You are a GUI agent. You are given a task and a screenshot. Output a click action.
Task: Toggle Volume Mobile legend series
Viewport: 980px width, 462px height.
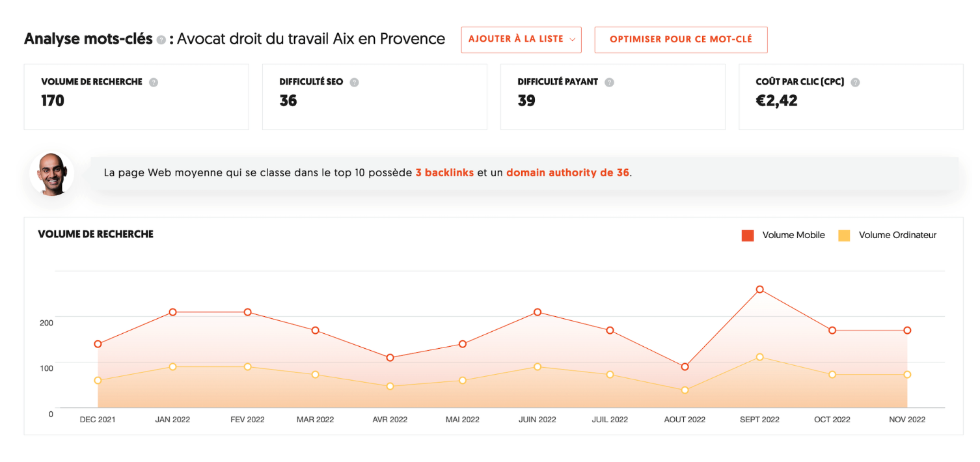coord(783,236)
